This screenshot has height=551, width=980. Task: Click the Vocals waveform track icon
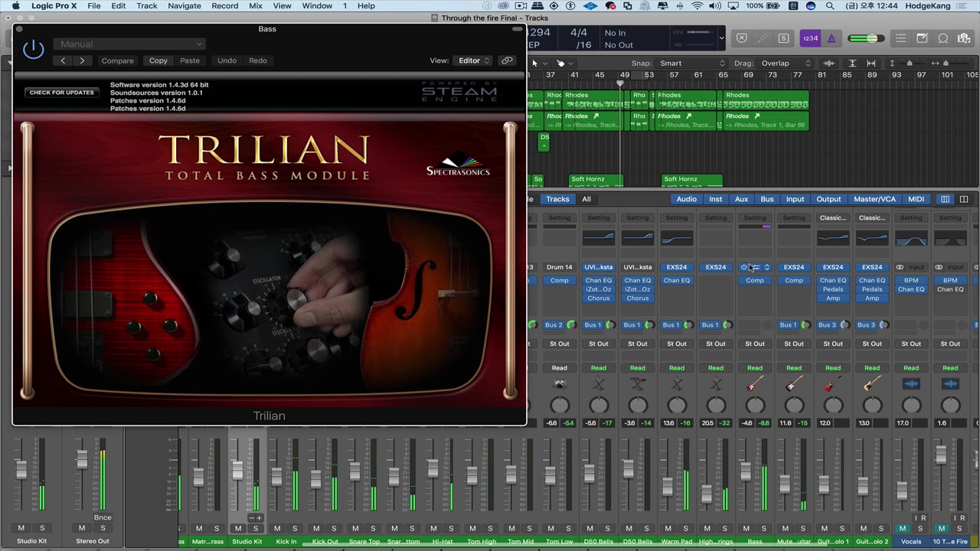(x=911, y=385)
